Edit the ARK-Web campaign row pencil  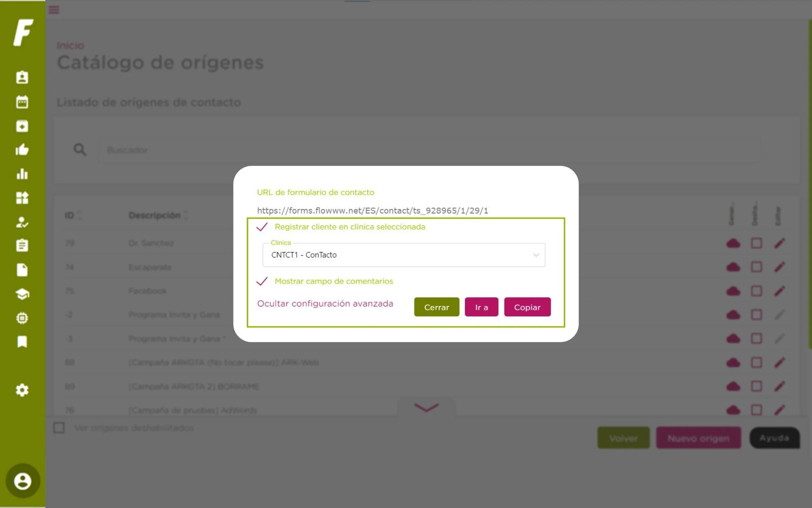click(x=780, y=363)
